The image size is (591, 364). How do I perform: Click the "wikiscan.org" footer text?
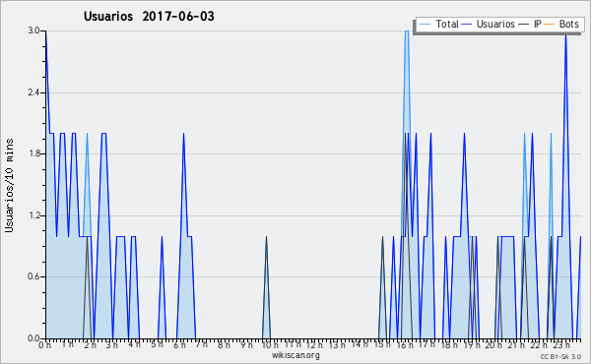click(x=295, y=355)
